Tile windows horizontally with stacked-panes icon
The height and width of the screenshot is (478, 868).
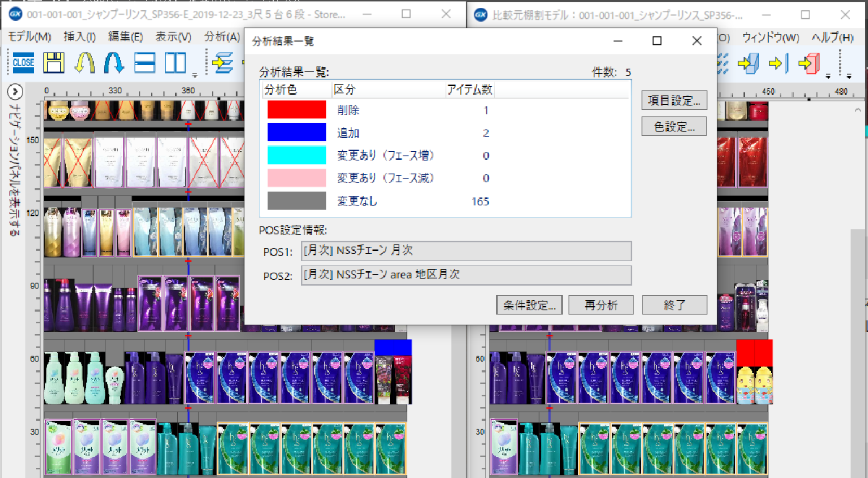[145, 63]
